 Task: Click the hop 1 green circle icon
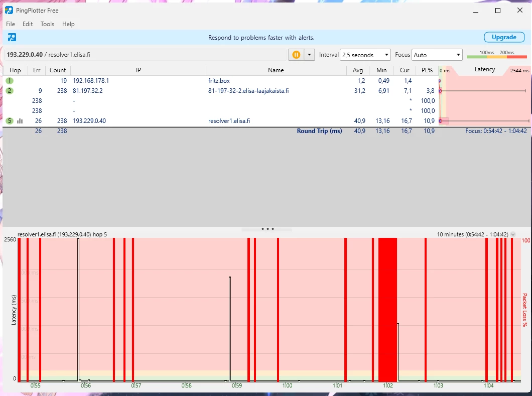(10, 81)
